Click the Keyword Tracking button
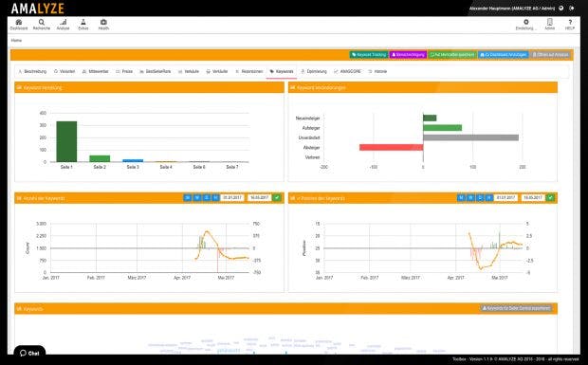The height and width of the screenshot is (365, 588). pos(369,55)
